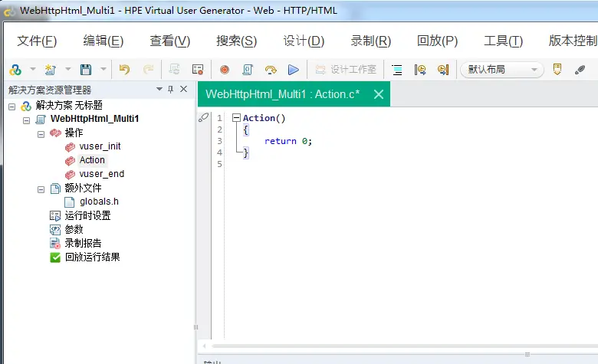Open the 录制(R) menu
The image size is (598, 364).
pyautogui.click(x=371, y=41)
